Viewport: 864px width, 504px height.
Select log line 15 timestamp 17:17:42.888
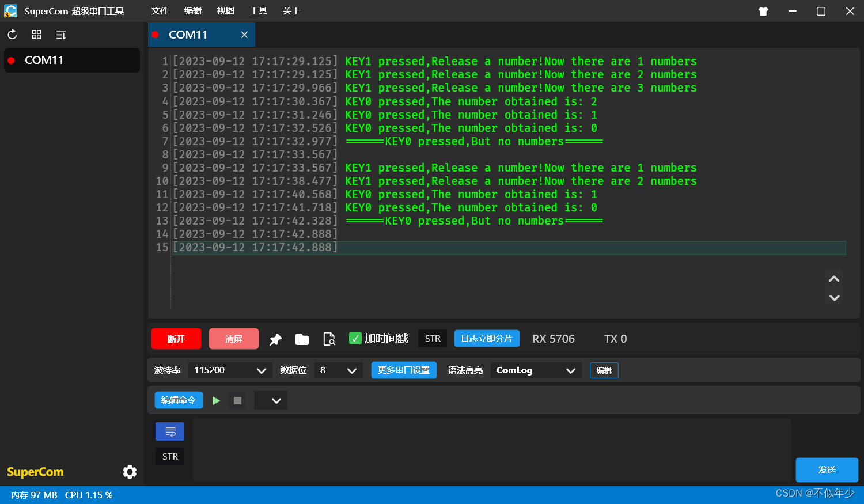255,247
